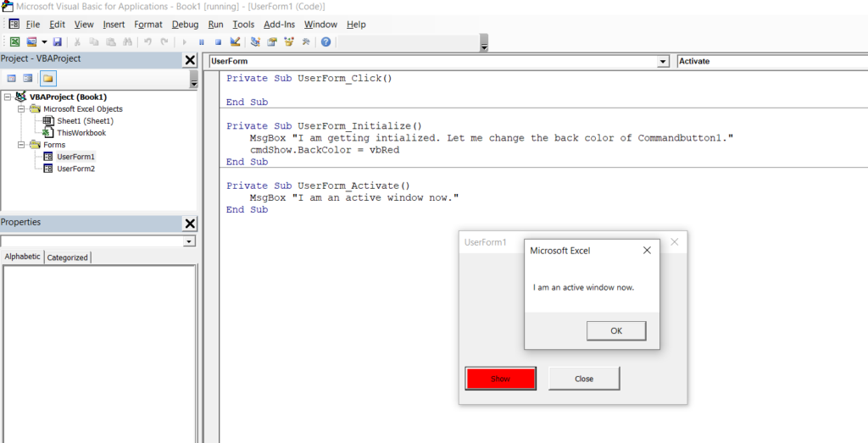Open the Add-Ins menu
Image resolution: width=868 pixels, height=443 pixels.
280,25
